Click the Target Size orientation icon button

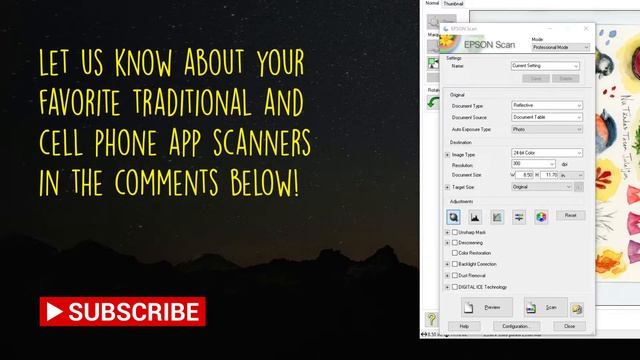(578, 187)
